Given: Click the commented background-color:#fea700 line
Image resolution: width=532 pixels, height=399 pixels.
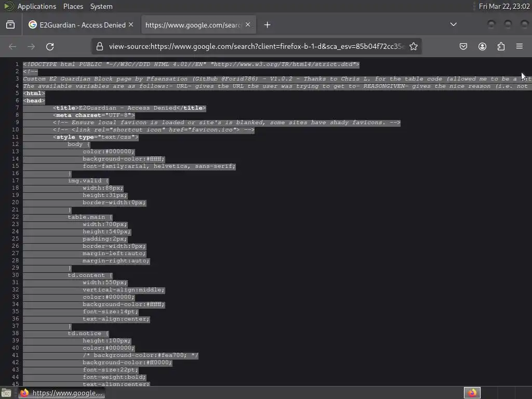Looking at the screenshot, I should pos(140,355).
